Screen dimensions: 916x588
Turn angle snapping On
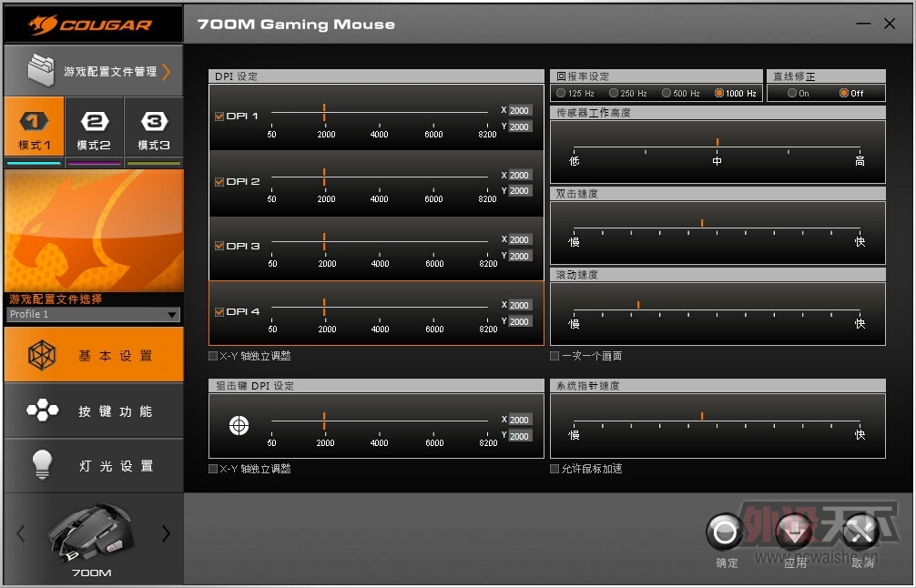pos(792,93)
